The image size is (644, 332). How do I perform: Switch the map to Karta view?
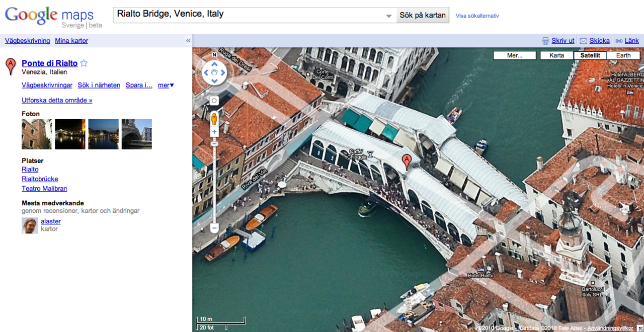tap(556, 55)
